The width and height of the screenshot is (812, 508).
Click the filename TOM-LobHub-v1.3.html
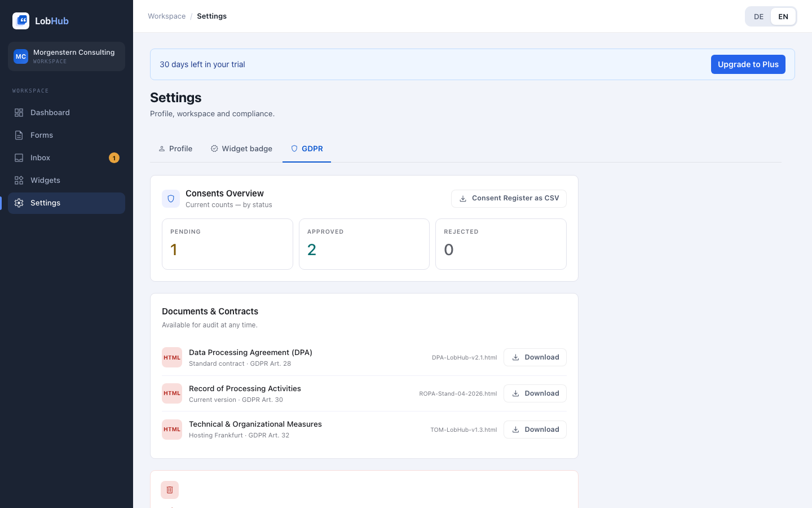464,430
